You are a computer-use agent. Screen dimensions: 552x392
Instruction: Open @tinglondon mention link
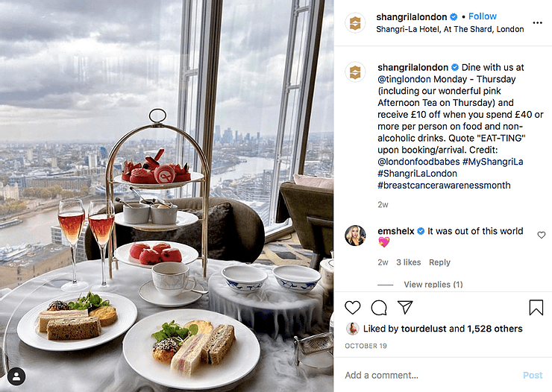[x=404, y=79]
